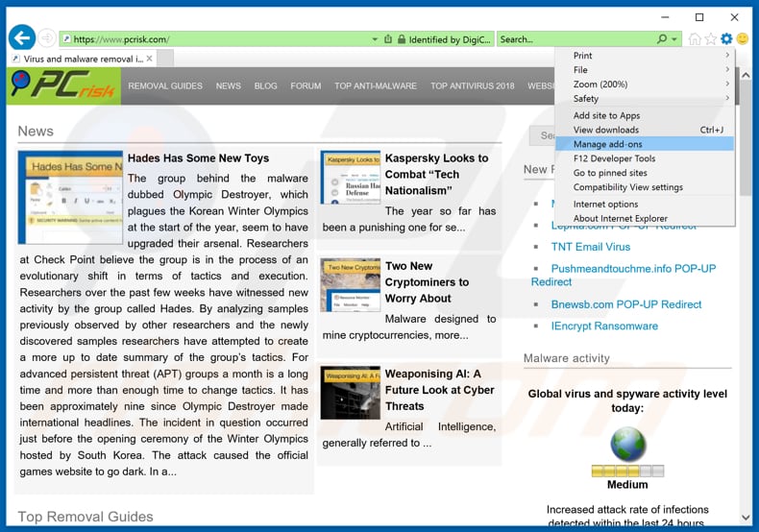759x532 pixels.
Task: Click the search magnifier icon
Action: 662,39
